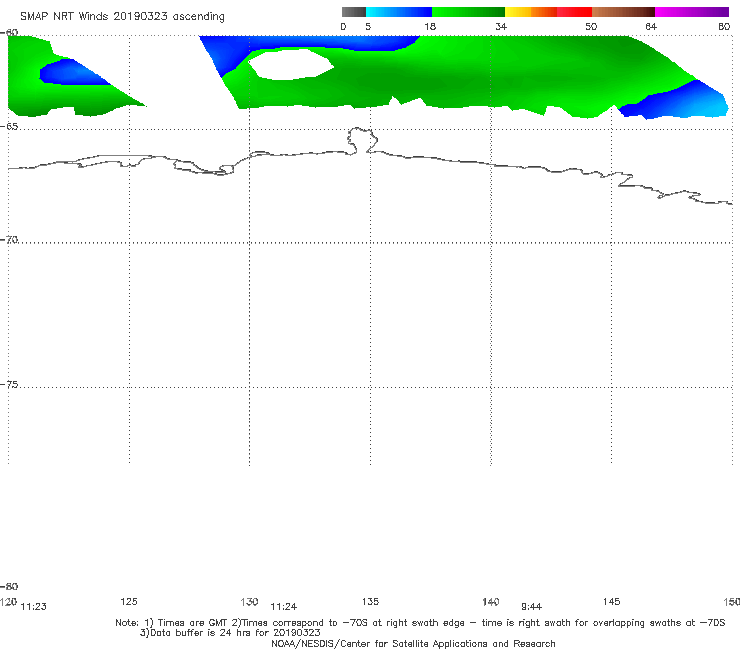Click the longitude label '125'
The width and height of the screenshot is (740, 650).
coord(129,601)
